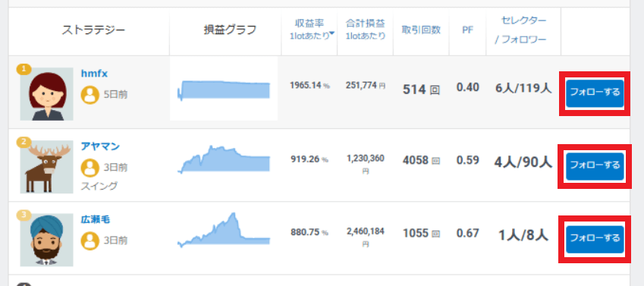Open the hmfx strategy link
This screenshot has height=286, width=644.
pyautogui.click(x=94, y=74)
